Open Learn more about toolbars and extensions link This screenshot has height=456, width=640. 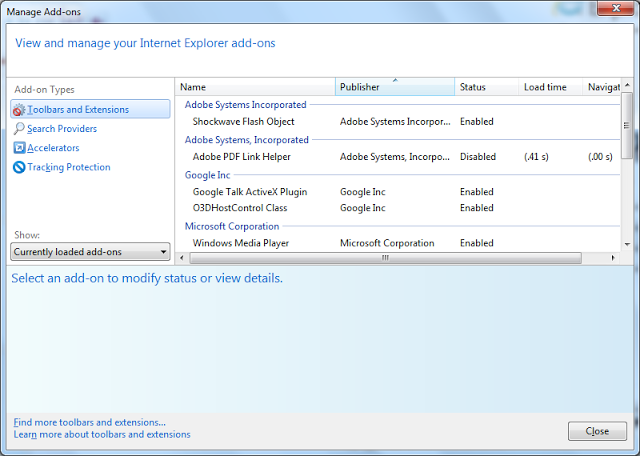coord(102,434)
